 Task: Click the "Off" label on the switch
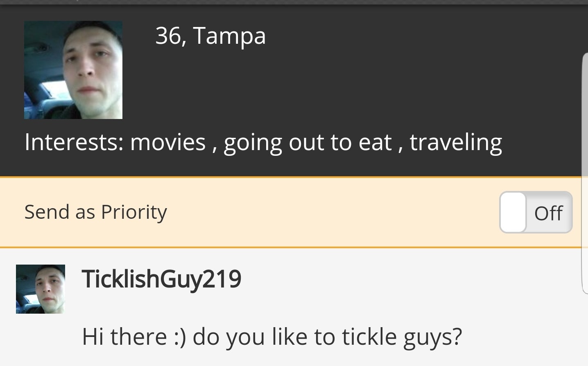point(548,213)
